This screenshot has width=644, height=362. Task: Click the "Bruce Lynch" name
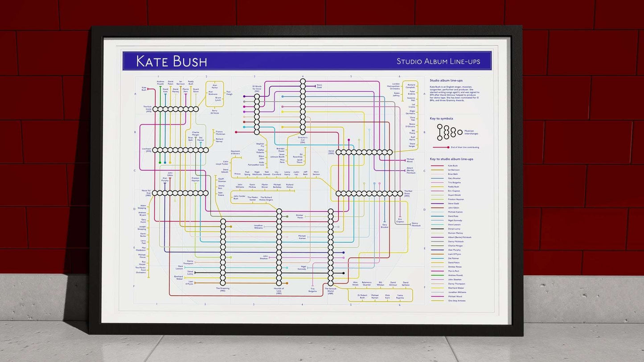[218, 99]
